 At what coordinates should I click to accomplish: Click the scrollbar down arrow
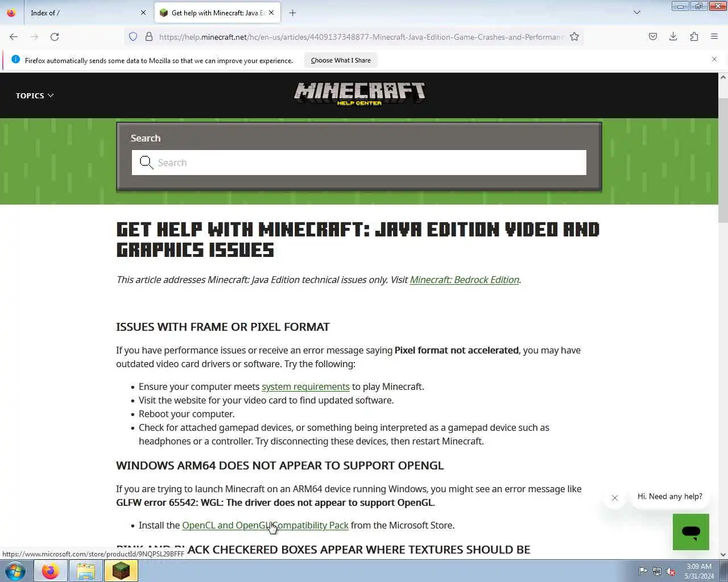click(723, 555)
